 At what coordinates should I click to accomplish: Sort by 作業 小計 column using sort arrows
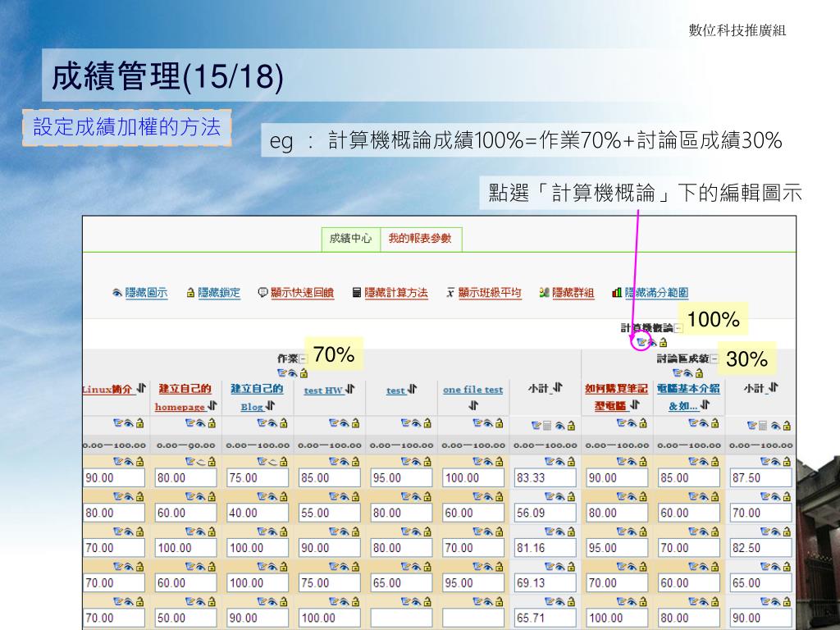tap(557, 387)
